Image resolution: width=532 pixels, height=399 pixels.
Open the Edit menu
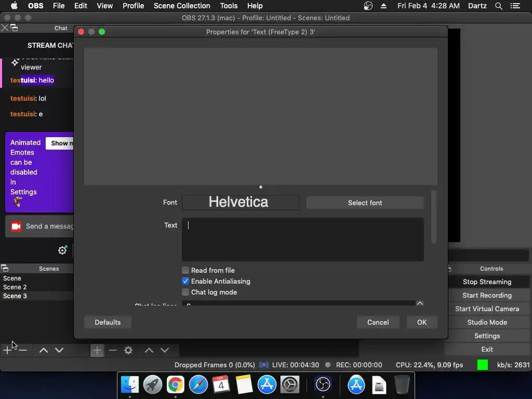click(81, 6)
